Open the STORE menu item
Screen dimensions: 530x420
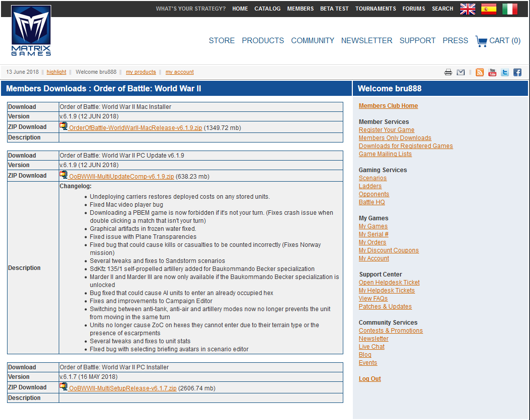click(221, 41)
